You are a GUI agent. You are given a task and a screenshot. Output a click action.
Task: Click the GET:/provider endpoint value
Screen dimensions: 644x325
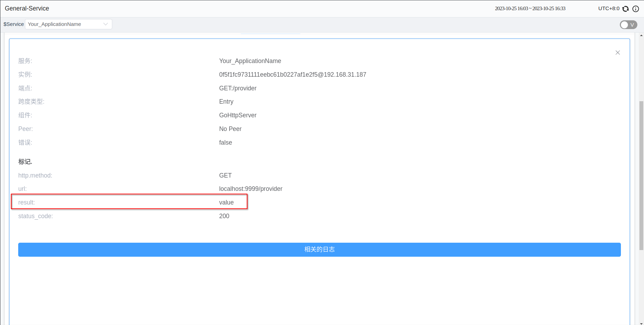pyautogui.click(x=238, y=88)
